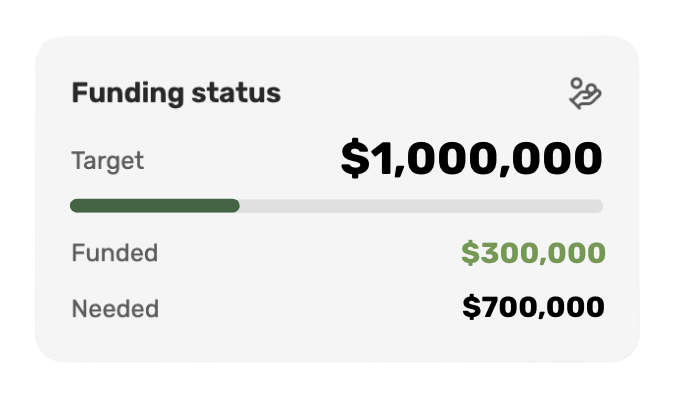Click the far right end of progress track
This screenshot has height=398, width=682.
point(599,206)
